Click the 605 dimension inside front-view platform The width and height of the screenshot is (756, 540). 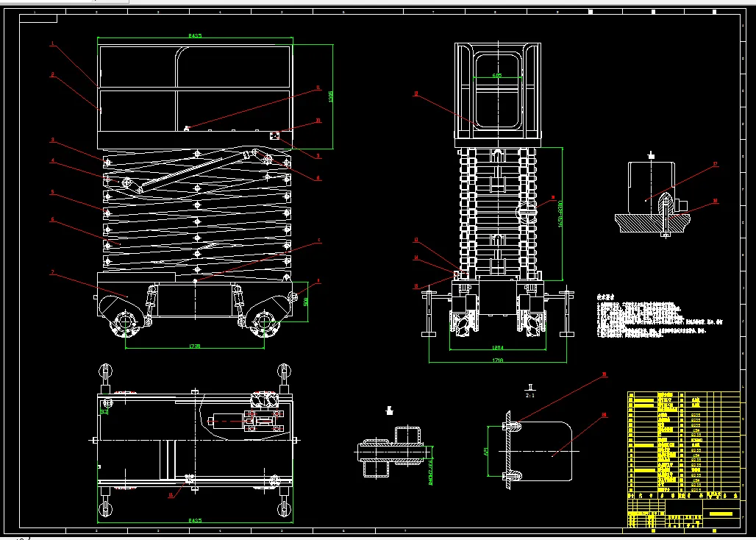point(497,75)
